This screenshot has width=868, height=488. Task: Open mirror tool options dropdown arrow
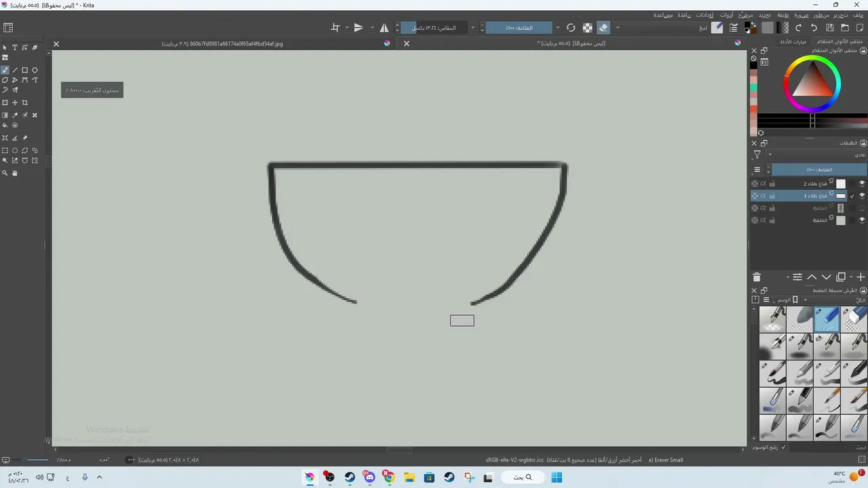tap(371, 28)
